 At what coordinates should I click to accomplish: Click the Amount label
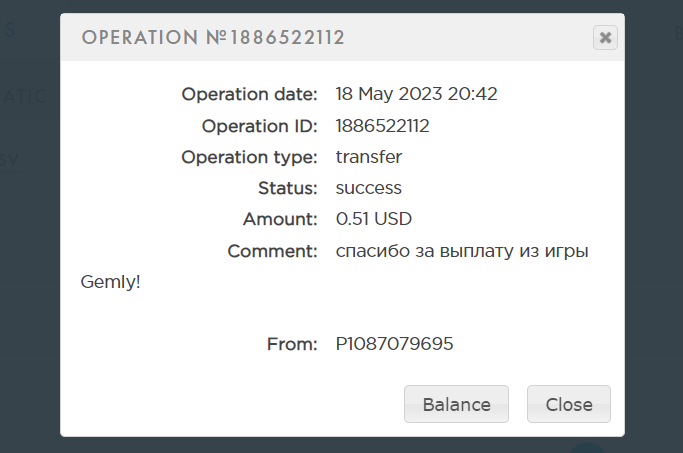pos(280,219)
